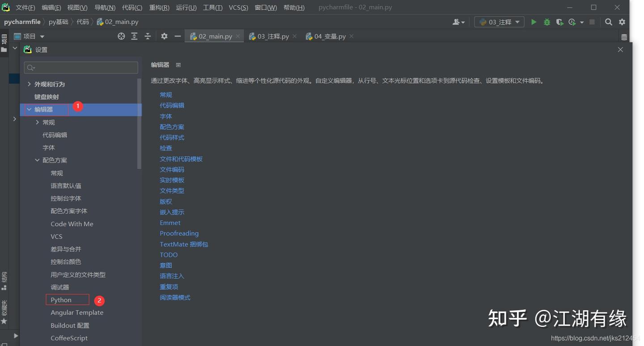Open the 实时模板 settings link
644x346 pixels.
172,180
